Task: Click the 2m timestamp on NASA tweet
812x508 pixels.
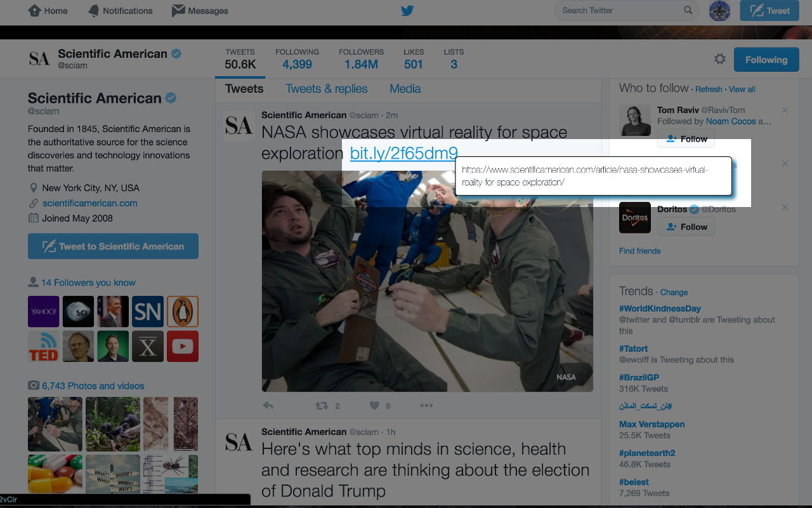Action: coord(391,115)
